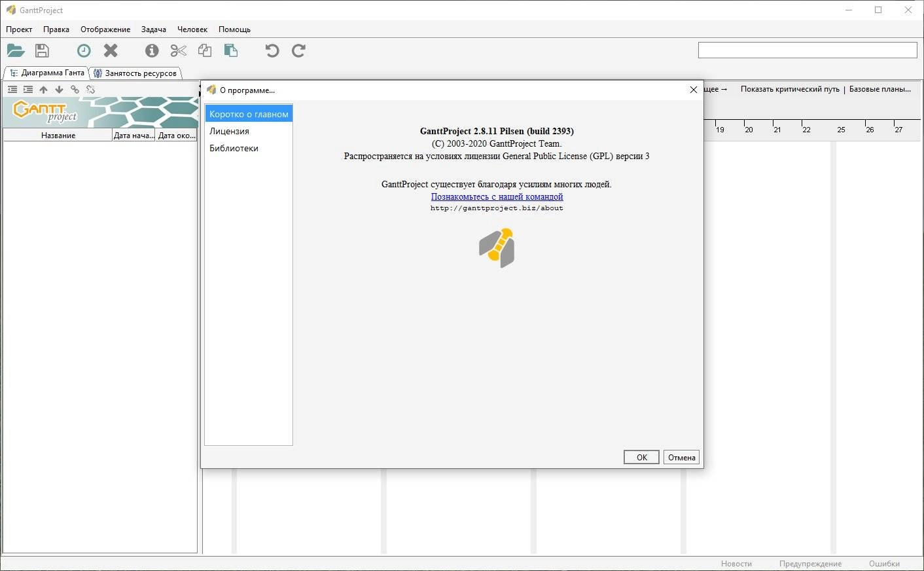Move task up with the up arrow

pyautogui.click(x=43, y=89)
